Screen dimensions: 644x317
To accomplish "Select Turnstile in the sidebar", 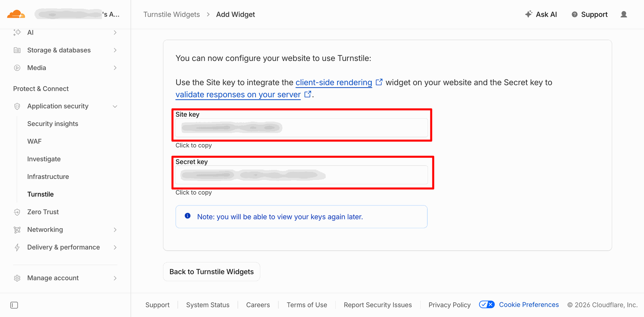I will 41,194.
